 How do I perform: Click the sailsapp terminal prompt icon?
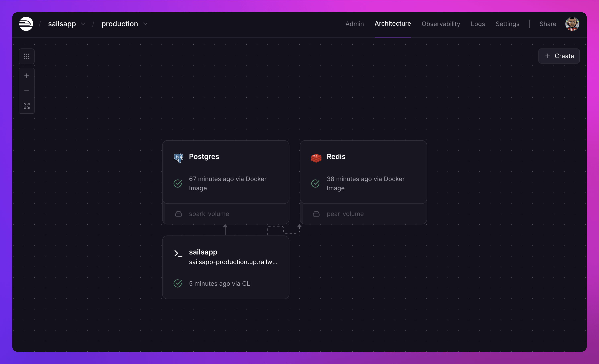[178, 253]
